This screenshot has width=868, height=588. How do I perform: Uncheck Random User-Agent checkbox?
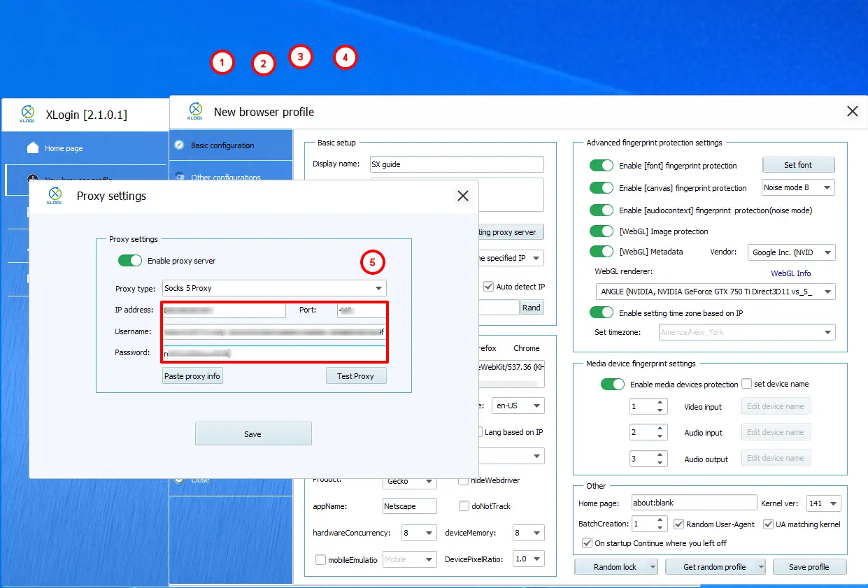point(678,524)
